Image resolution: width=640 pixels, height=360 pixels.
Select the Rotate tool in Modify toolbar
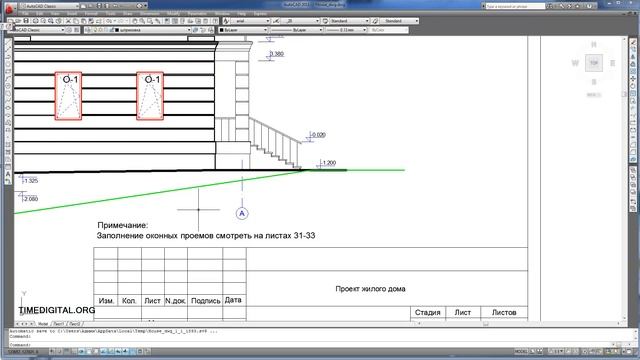point(633,86)
